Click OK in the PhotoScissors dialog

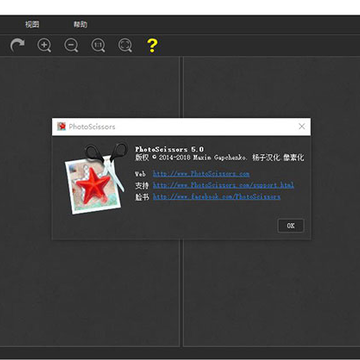coord(291,226)
